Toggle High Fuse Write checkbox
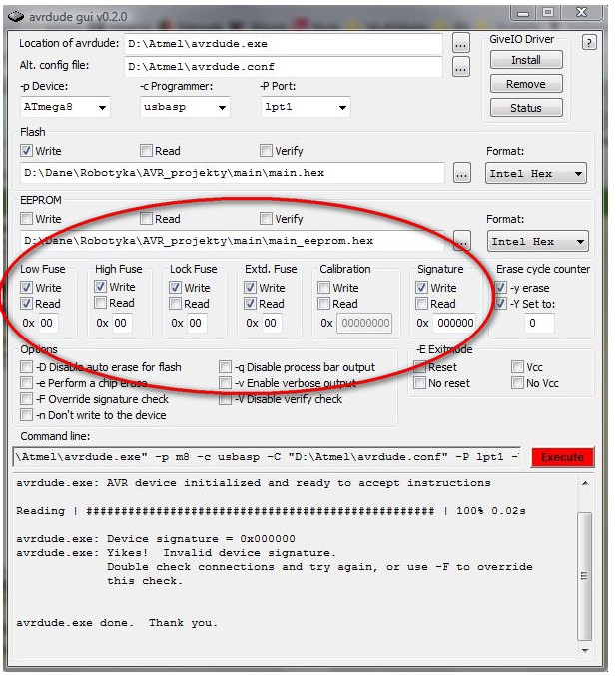Image resolution: width=616 pixels, height=676 pixels. click(x=100, y=287)
